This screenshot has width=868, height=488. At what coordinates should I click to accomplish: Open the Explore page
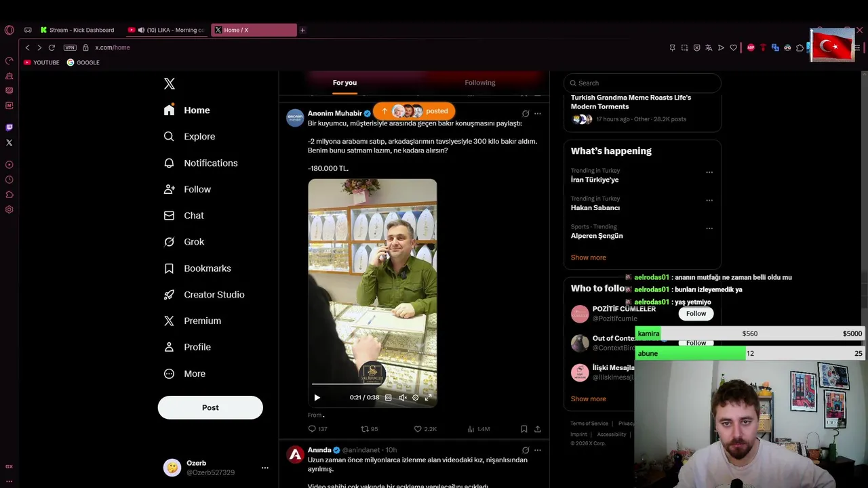tap(189, 136)
